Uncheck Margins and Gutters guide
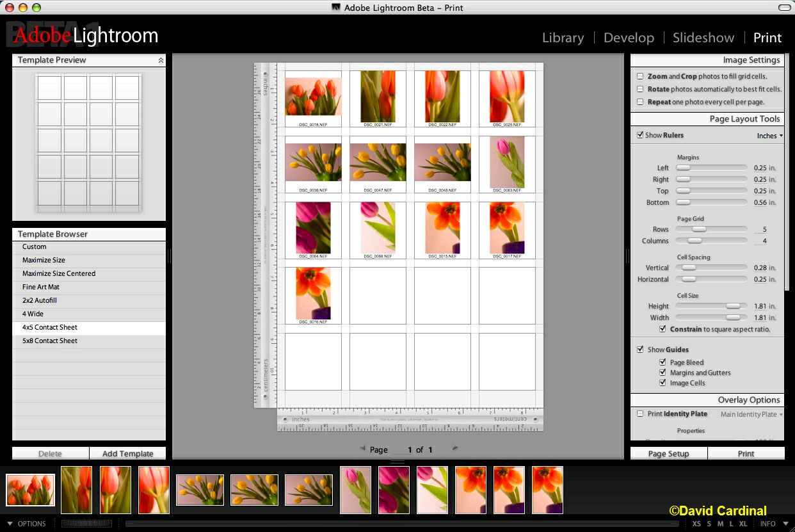 [x=662, y=373]
